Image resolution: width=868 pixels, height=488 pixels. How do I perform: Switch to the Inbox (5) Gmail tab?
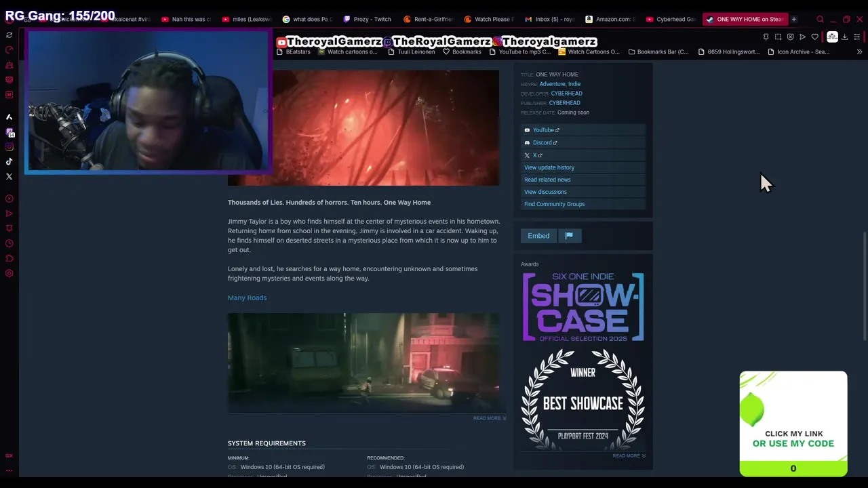pyautogui.click(x=549, y=19)
